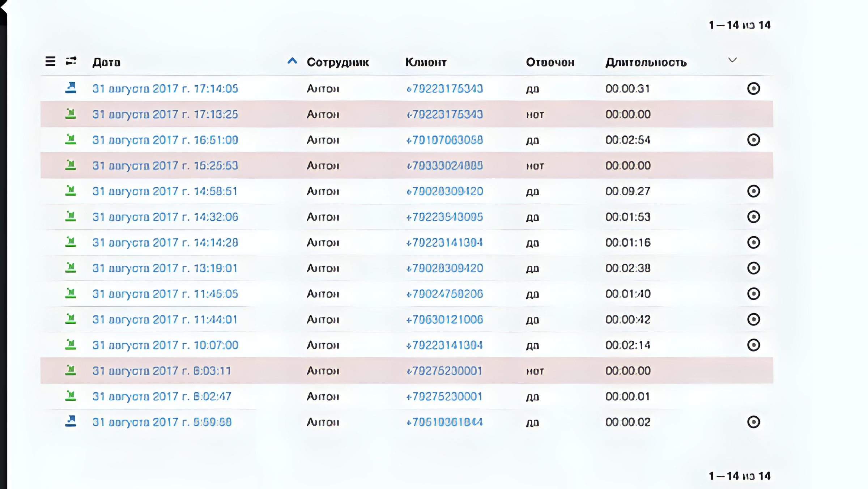This screenshot has width=868, height=489.
Task: Select duration value 00:09:27
Action: (628, 191)
